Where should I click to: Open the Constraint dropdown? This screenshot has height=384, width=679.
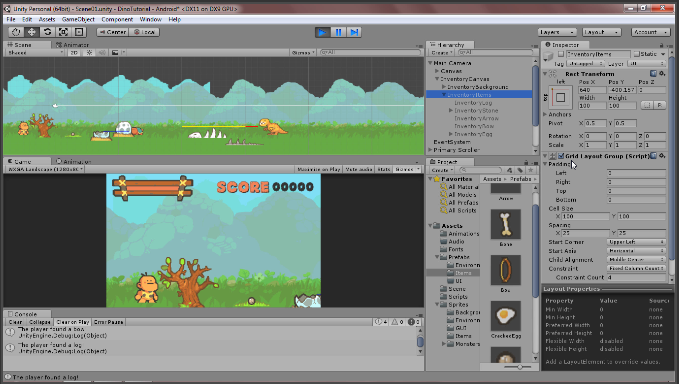coord(636,268)
